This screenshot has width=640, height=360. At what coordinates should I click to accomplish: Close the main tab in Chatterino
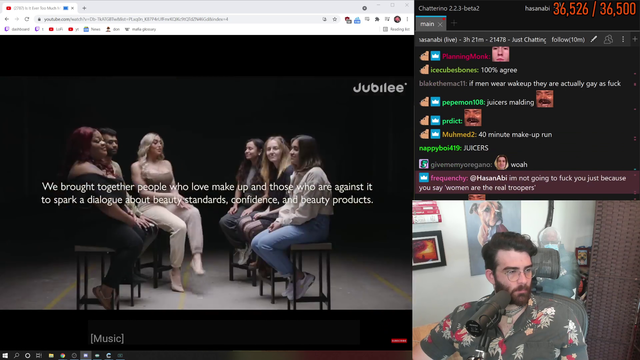(x=440, y=24)
